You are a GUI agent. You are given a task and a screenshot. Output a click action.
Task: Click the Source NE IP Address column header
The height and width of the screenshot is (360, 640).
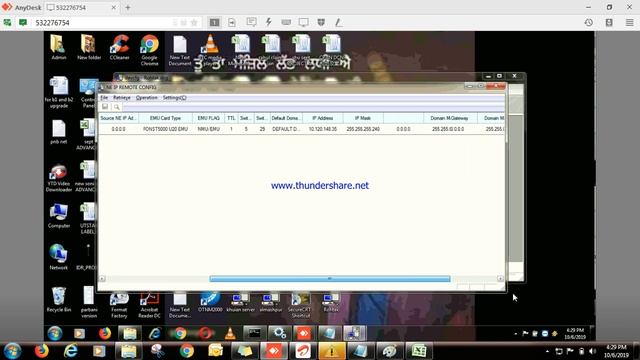pyautogui.click(x=118, y=118)
